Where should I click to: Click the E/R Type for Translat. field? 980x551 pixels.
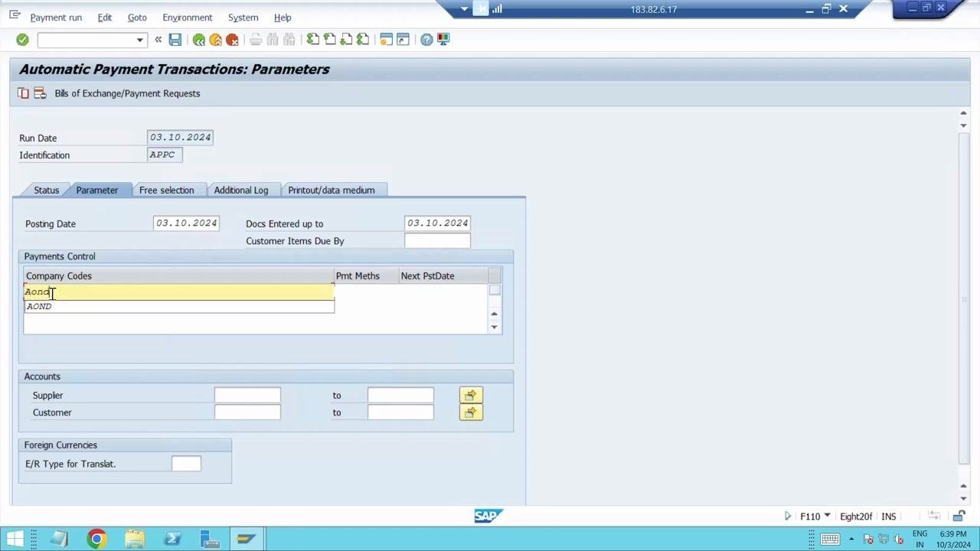click(186, 464)
